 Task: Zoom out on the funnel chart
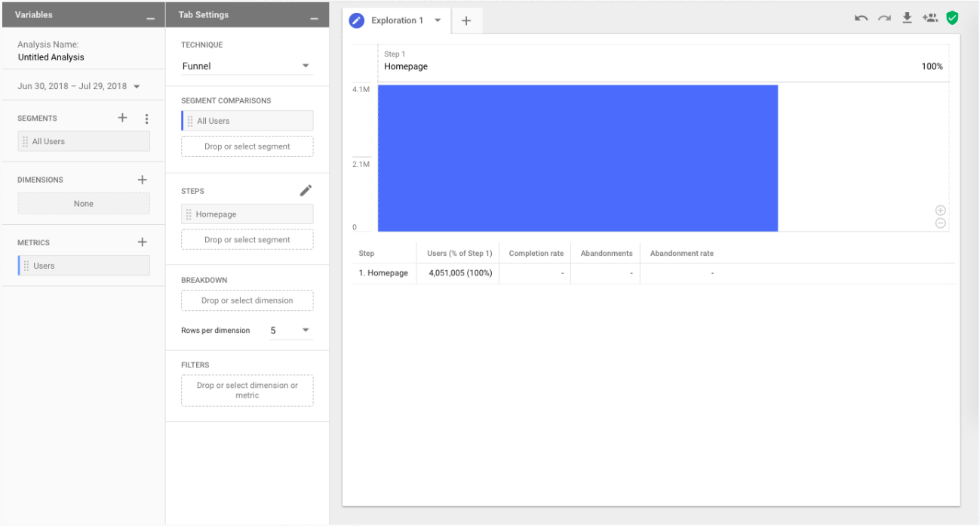(x=940, y=223)
